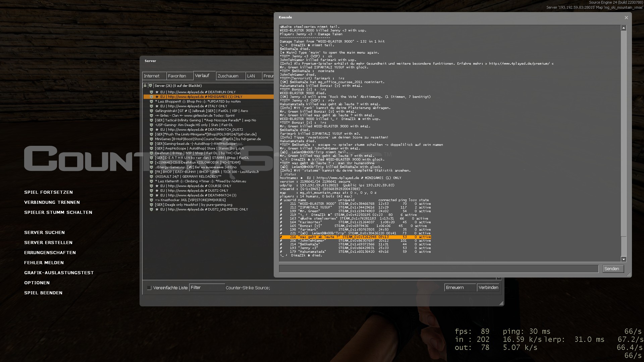Click the console scrollbar down arrow
This screenshot has width=644, height=362.
tap(624, 259)
